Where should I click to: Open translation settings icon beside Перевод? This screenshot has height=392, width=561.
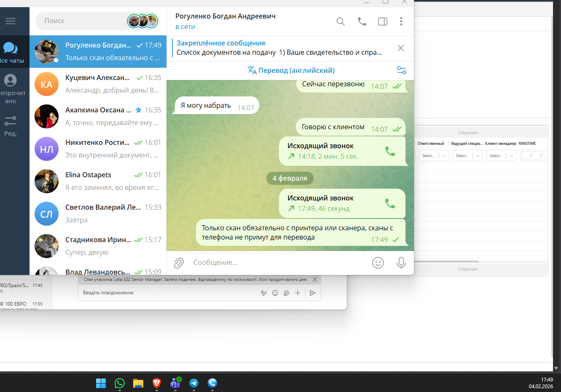pyautogui.click(x=402, y=70)
